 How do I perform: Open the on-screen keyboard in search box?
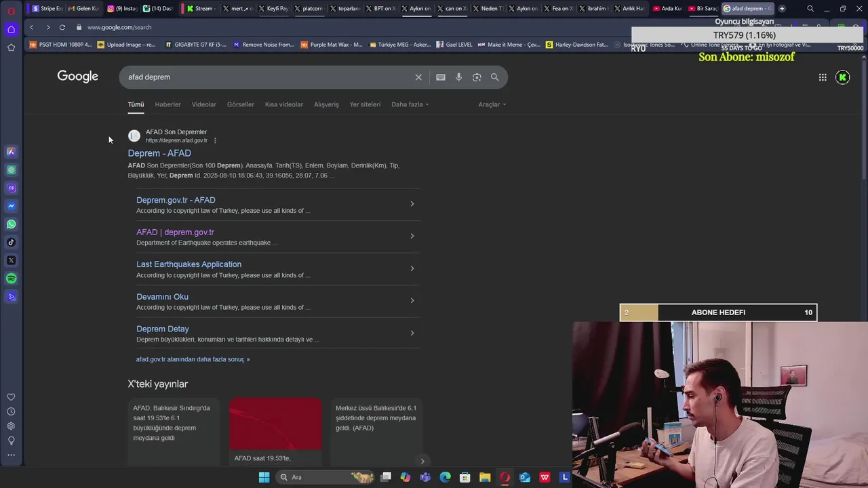click(441, 77)
